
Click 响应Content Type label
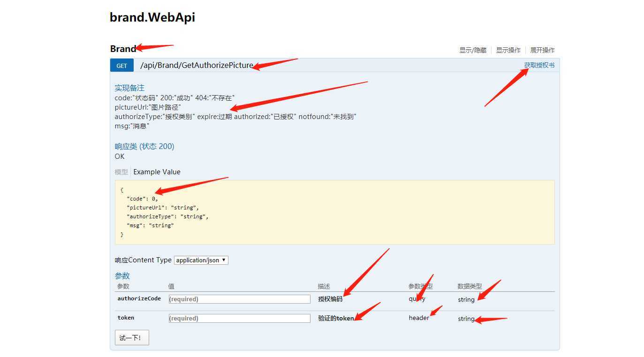(143, 260)
